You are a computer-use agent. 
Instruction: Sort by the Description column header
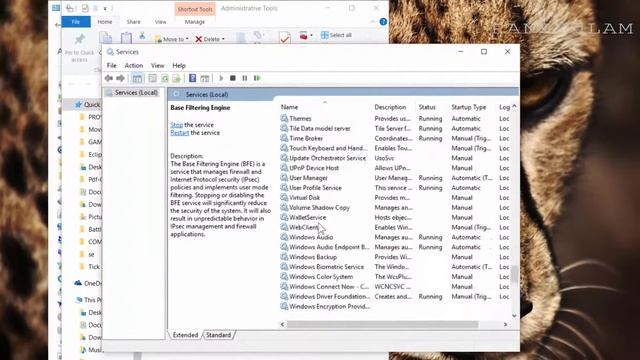[390, 107]
